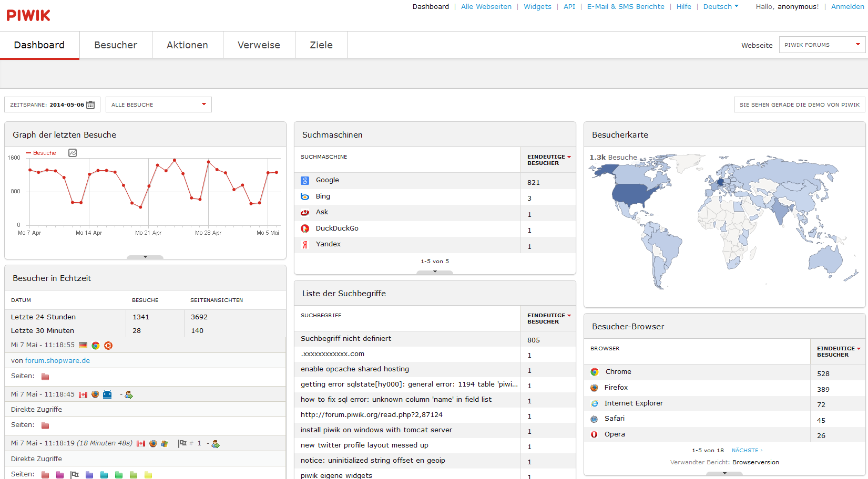Click the Piwik logo
This screenshot has height=479, width=868.
[28, 15]
